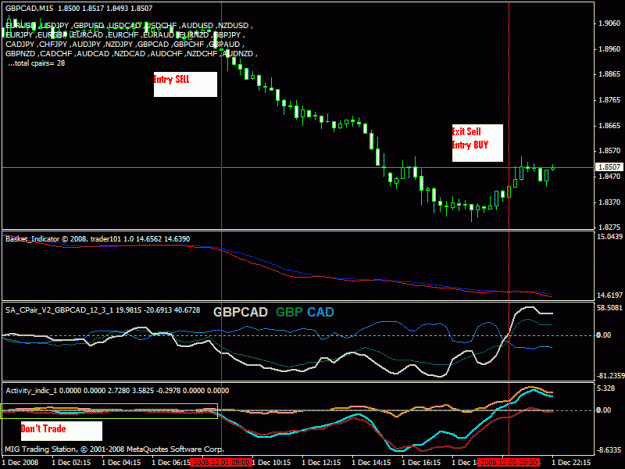Click the '1 Dec 06:15' time axis label
The image size is (625, 469).
click(171, 462)
